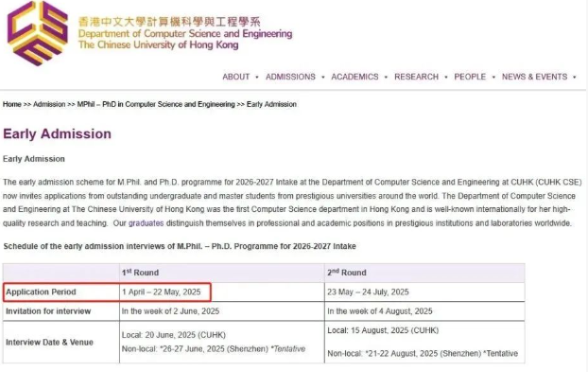This screenshot has width=588, height=372.
Task: Open the RESEARCH menu
Action: click(x=416, y=77)
